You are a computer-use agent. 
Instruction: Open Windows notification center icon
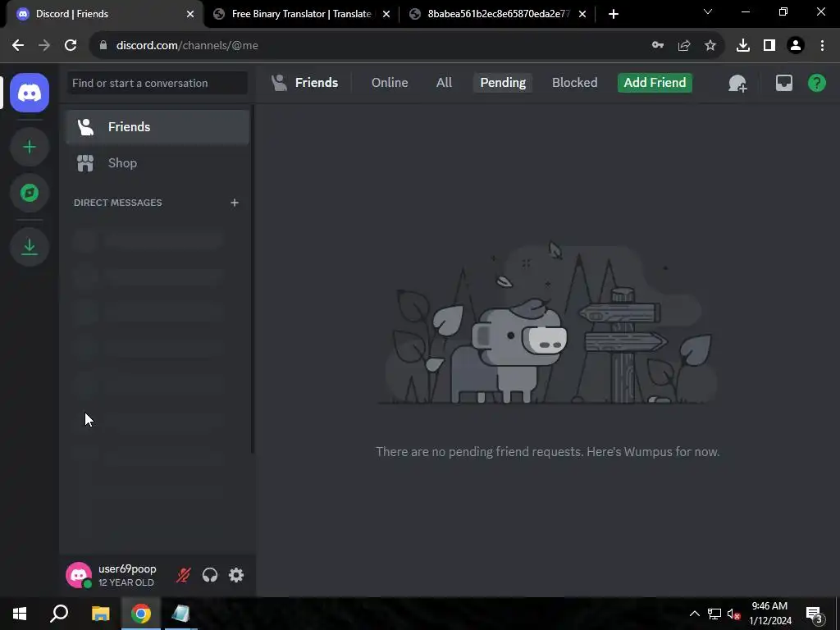coord(814,614)
